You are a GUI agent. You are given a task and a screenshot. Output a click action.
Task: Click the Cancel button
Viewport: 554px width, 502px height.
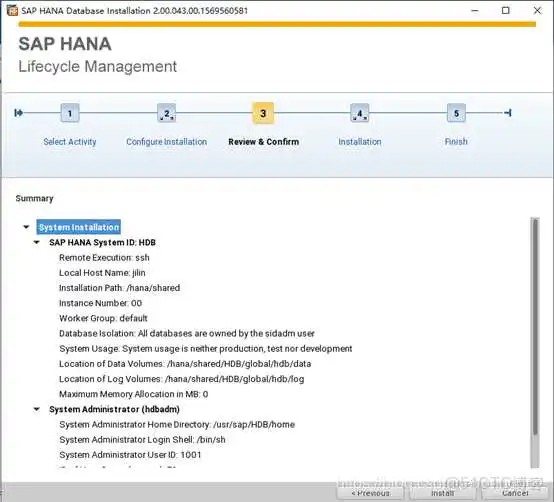(x=515, y=493)
